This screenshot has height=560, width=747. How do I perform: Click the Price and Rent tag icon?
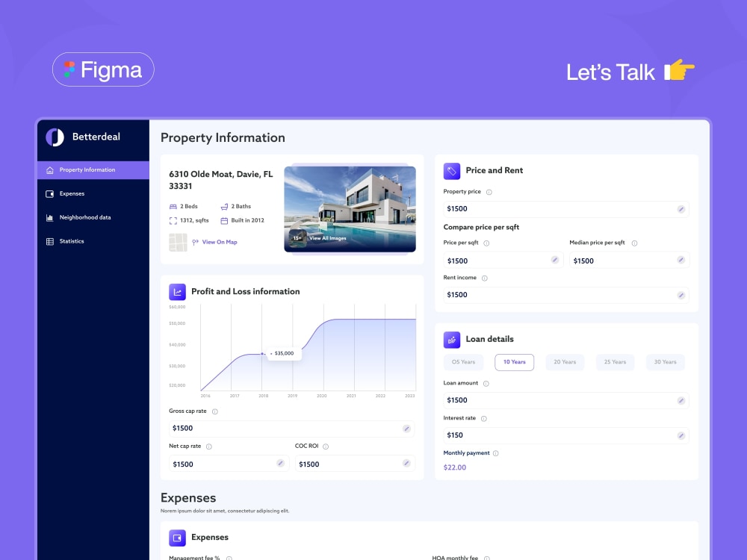tap(452, 171)
